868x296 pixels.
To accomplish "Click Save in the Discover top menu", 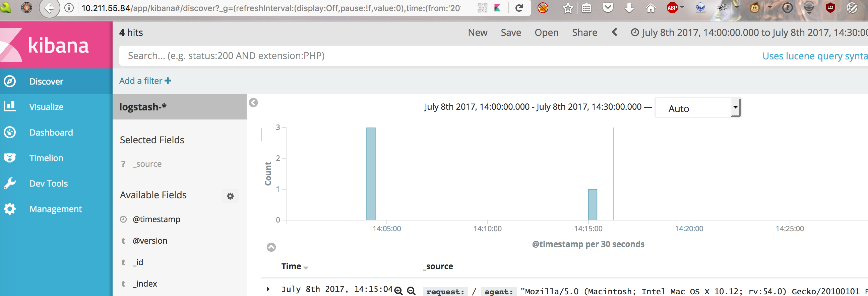I will click(x=511, y=33).
